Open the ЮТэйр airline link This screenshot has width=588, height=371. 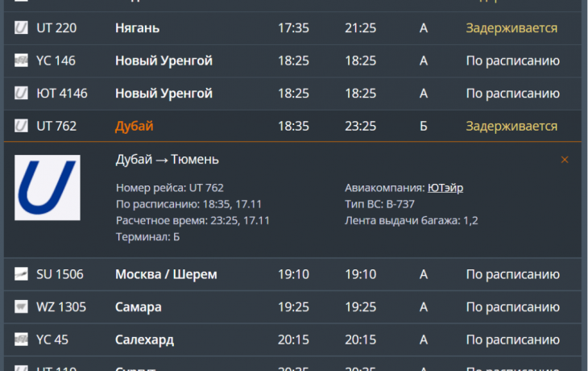click(445, 188)
